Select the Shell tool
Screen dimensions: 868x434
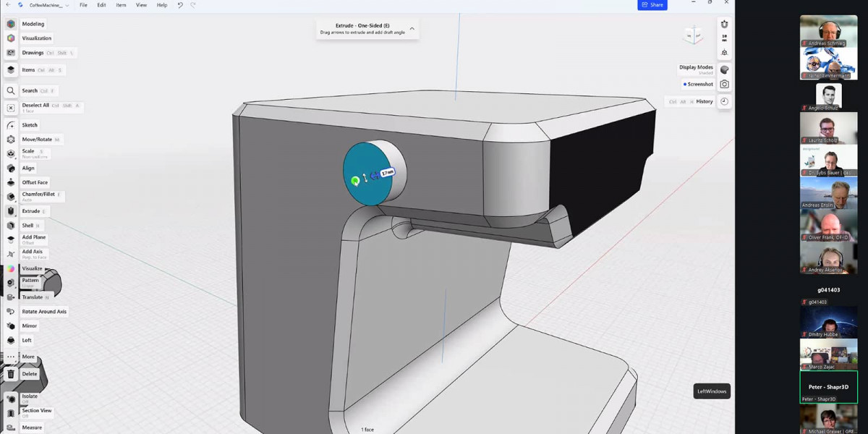pos(29,225)
